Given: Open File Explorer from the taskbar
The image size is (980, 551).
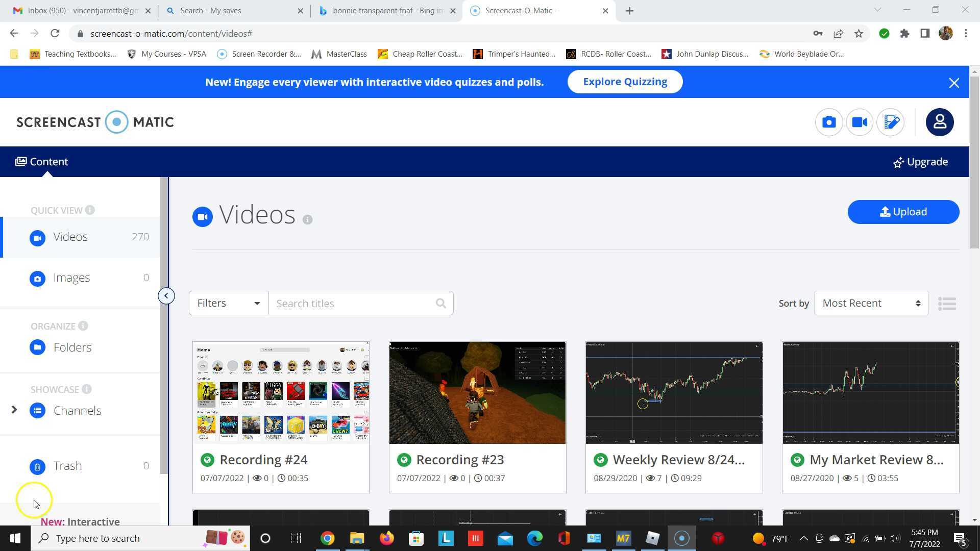Looking at the screenshot, I should pos(357,538).
